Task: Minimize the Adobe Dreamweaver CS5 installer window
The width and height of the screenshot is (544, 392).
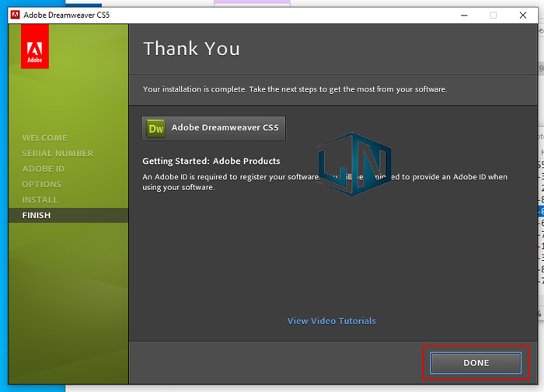Action: click(x=464, y=16)
